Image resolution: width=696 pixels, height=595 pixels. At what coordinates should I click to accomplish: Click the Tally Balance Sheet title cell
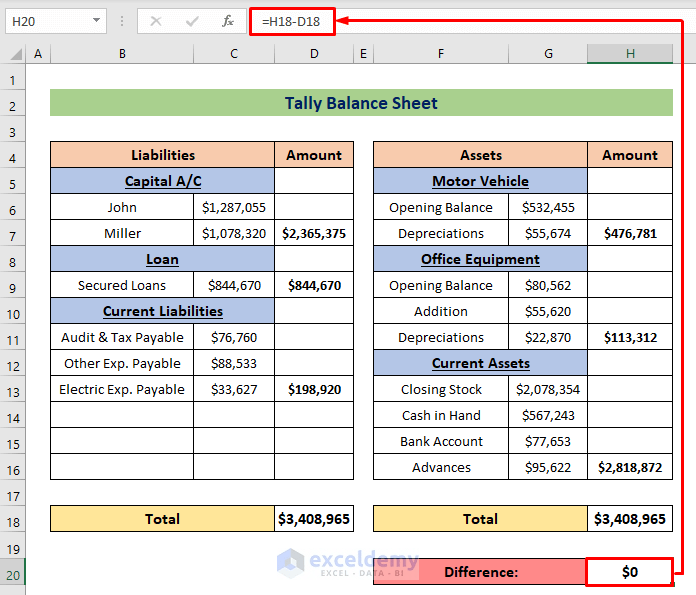361,103
